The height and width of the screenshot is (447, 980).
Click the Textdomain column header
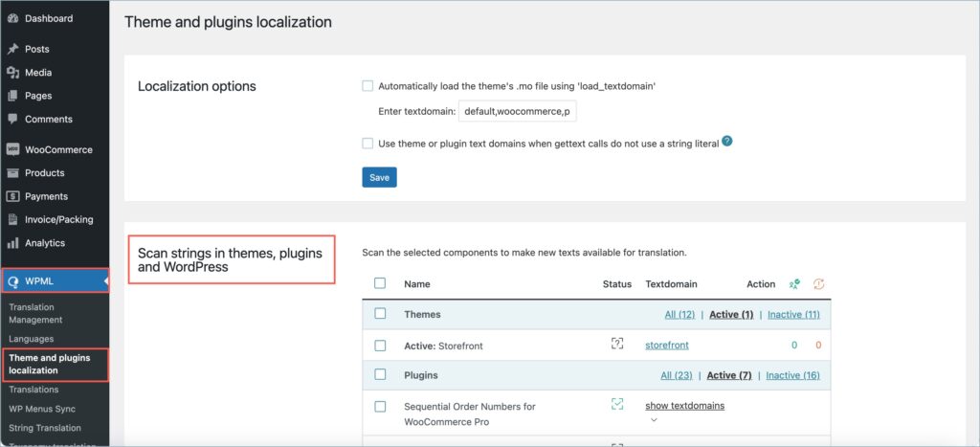(x=671, y=284)
